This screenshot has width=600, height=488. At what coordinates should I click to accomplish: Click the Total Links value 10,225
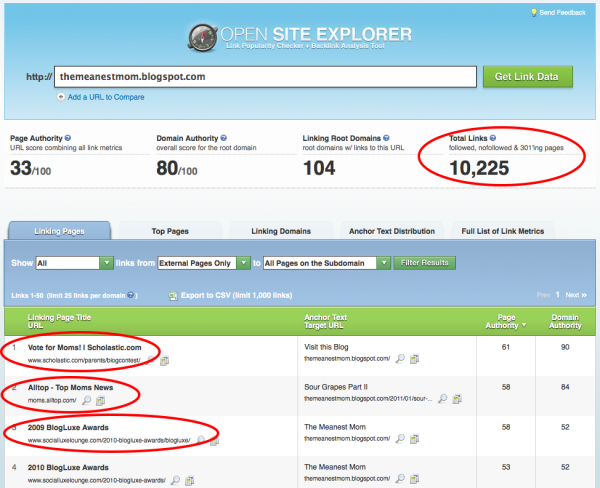(479, 168)
